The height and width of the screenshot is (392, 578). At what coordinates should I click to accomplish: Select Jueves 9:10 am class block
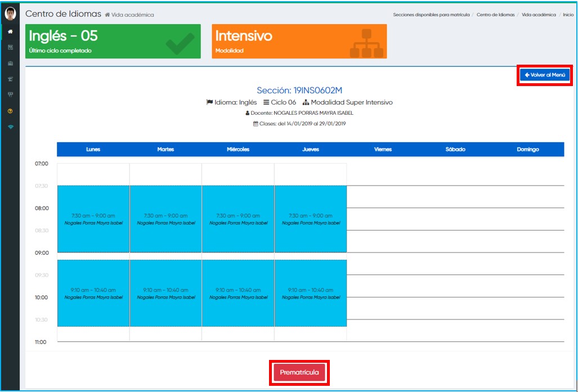tap(311, 293)
